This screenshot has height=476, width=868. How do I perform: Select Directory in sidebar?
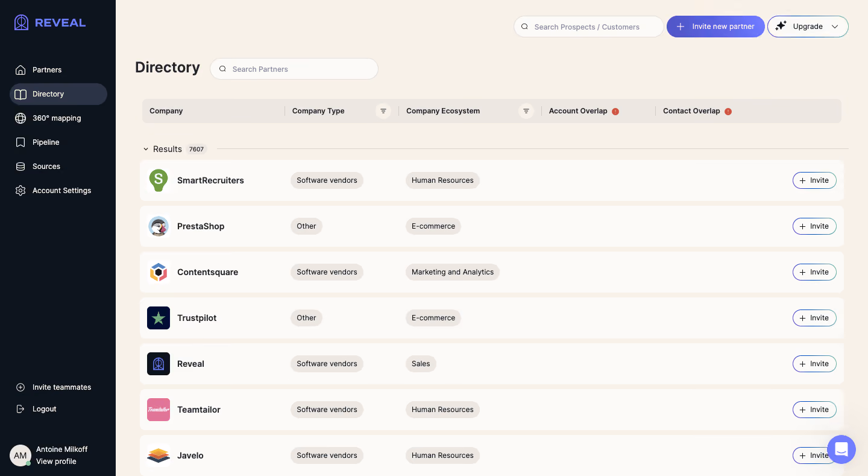58,94
